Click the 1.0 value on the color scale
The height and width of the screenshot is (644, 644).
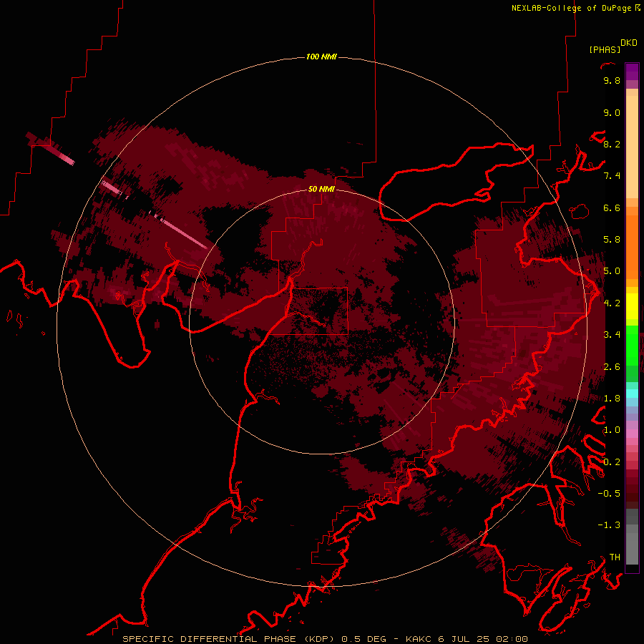click(612, 430)
